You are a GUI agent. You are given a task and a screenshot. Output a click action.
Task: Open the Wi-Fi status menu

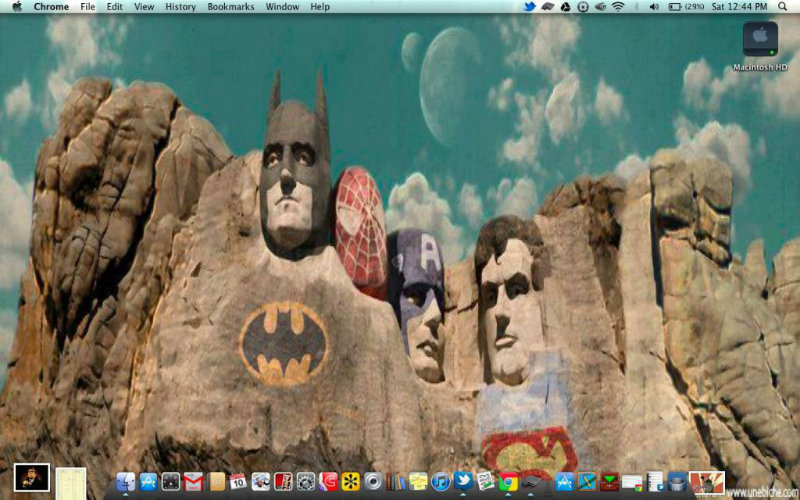[x=618, y=7]
